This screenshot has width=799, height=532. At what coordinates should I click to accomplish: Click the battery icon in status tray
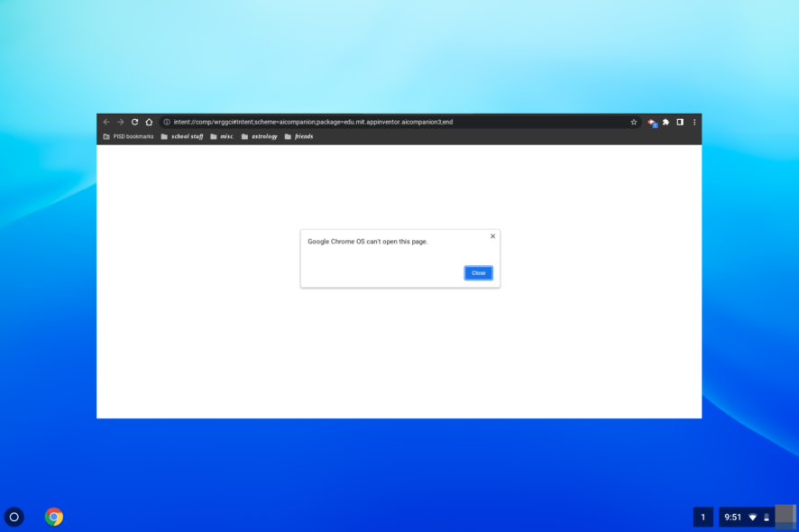click(767, 518)
